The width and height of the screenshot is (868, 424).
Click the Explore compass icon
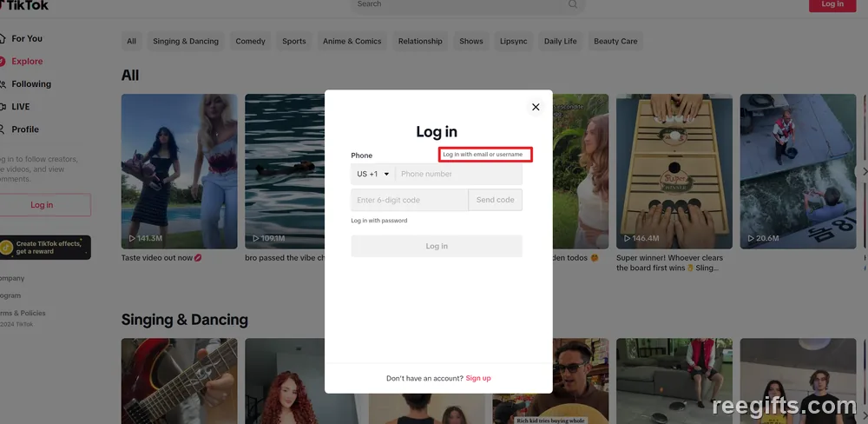(x=3, y=62)
